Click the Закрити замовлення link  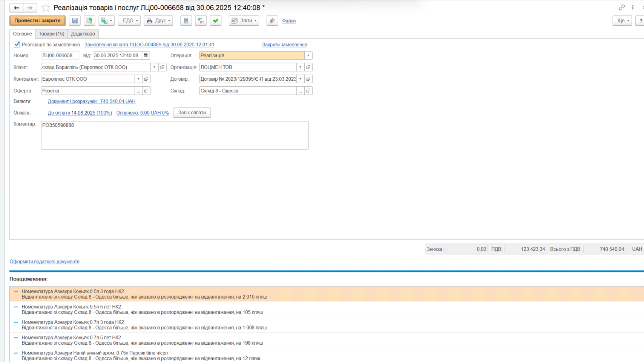click(285, 44)
